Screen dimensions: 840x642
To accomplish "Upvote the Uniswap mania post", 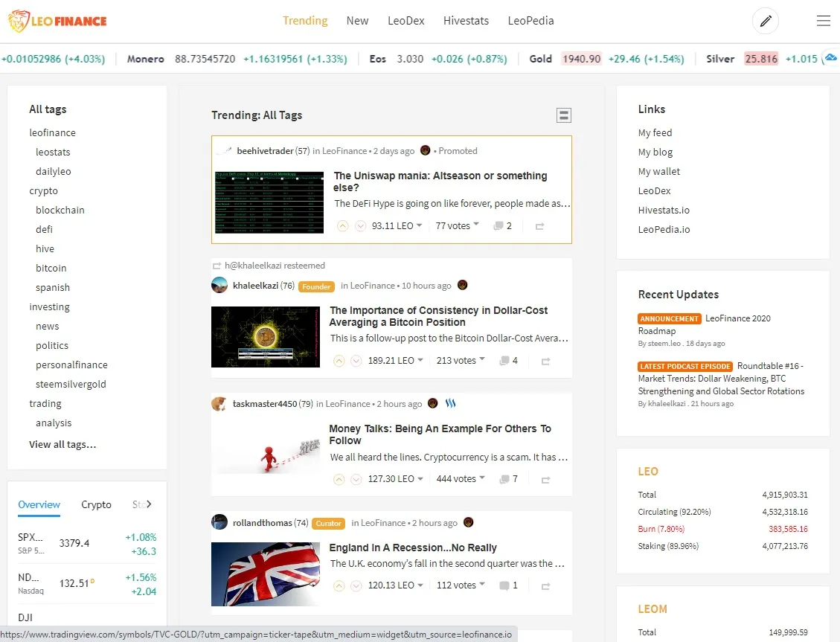I will [343, 226].
